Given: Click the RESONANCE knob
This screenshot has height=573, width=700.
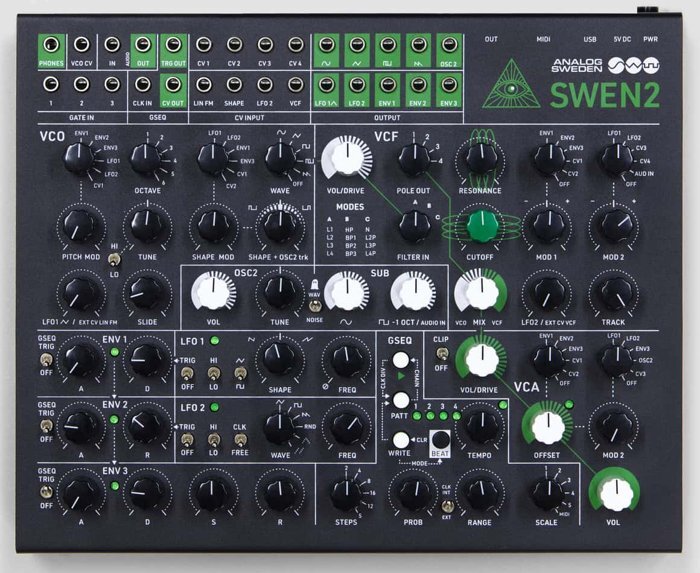Looking at the screenshot, I should (482, 159).
